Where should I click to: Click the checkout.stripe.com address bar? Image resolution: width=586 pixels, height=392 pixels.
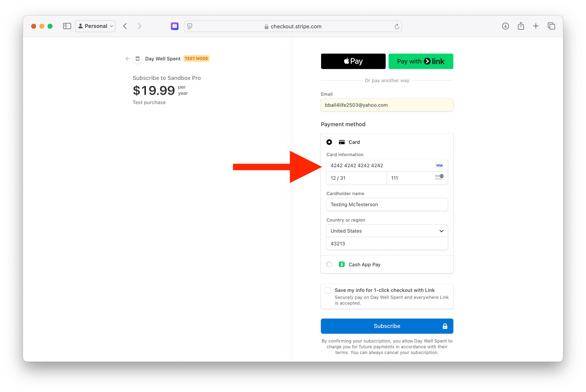[x=296, y=26]
